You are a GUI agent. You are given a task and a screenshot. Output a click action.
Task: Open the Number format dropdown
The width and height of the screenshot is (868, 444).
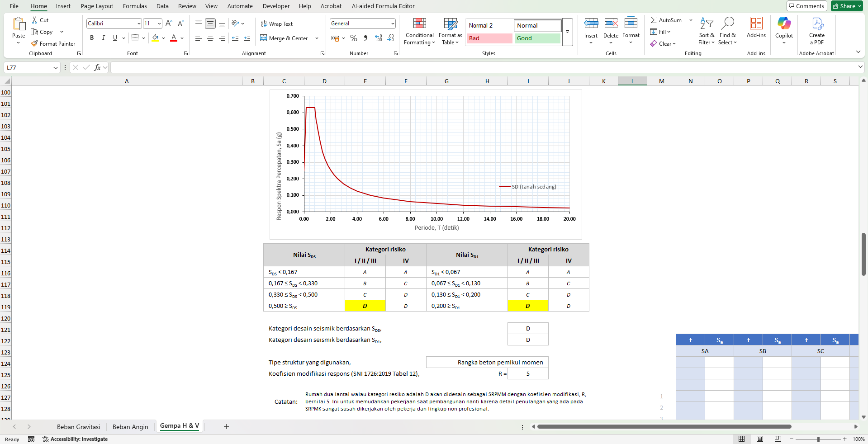tap(392, 24)
